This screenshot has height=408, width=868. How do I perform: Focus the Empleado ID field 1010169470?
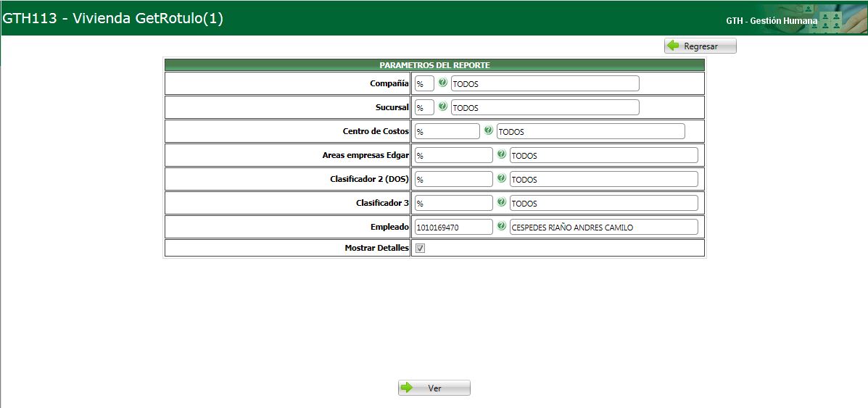pos(454,226)
